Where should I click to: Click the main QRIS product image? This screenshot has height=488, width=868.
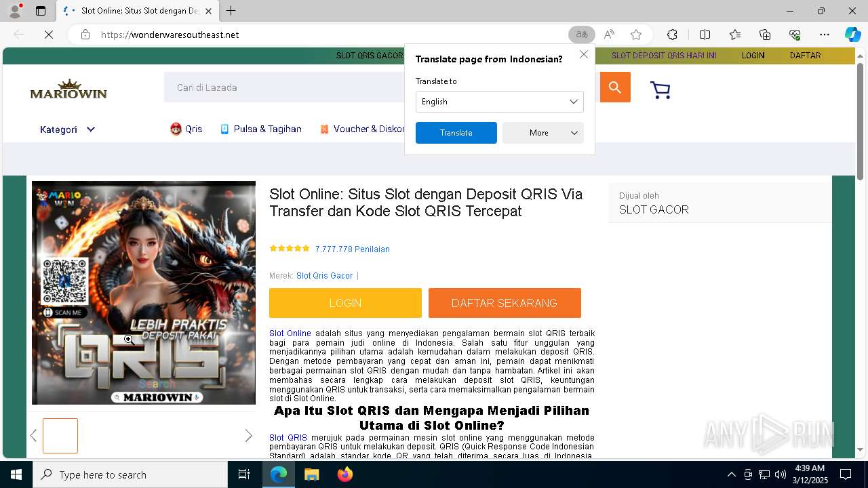point(144,293)
